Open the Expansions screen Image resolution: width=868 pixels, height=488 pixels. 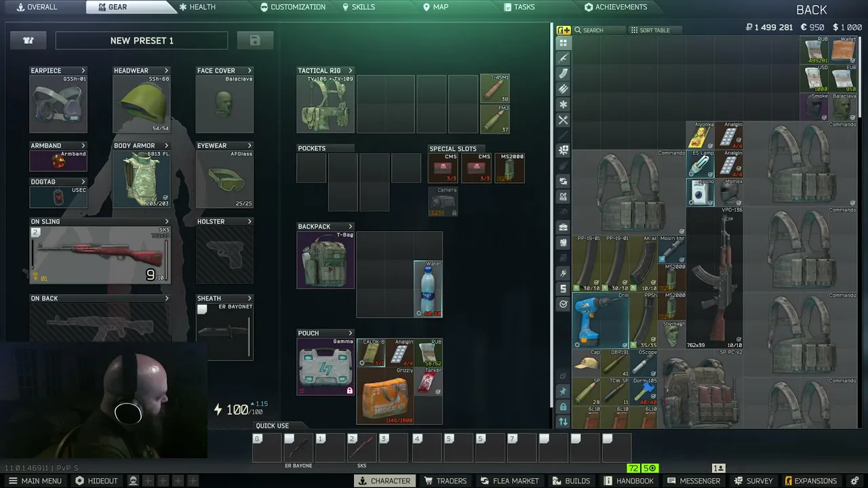click(x=810, y=481)
